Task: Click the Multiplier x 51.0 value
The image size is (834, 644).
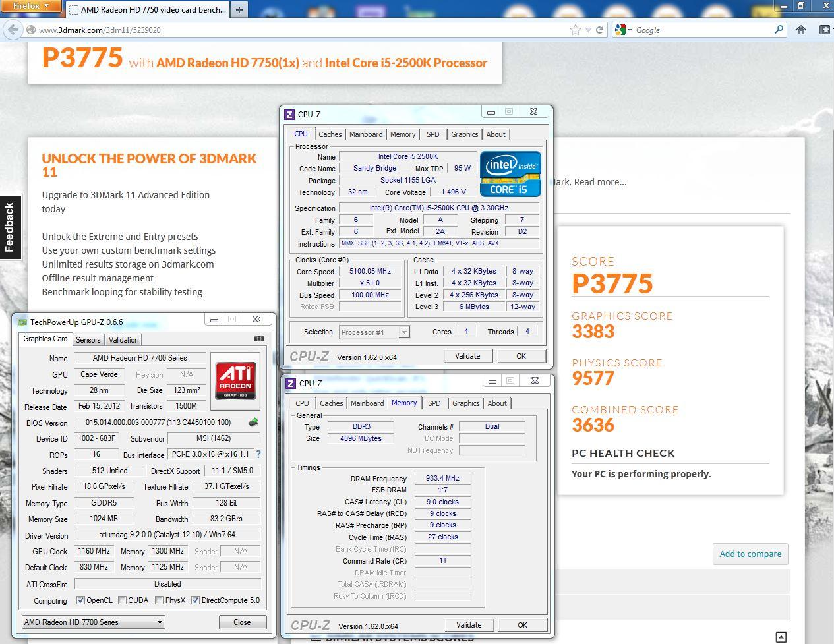Action: tap(370, 283)
